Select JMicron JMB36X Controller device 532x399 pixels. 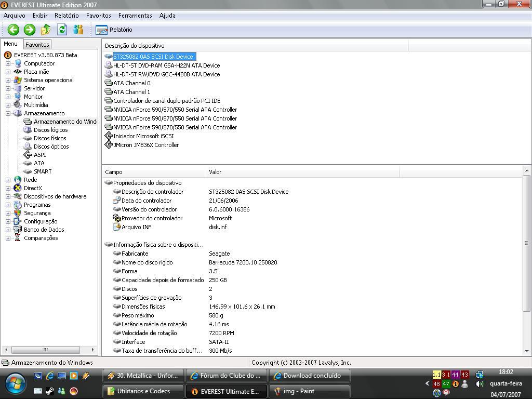[146, 145]
